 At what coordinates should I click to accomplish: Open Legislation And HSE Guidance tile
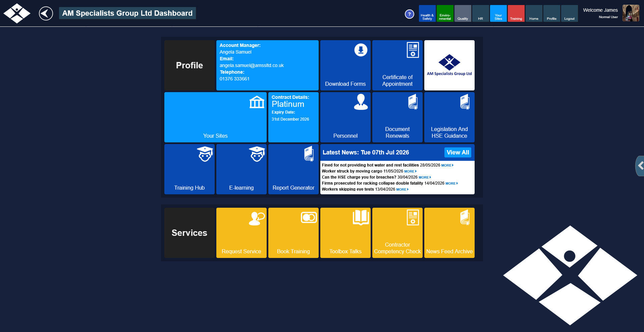[x=449, y=117]
